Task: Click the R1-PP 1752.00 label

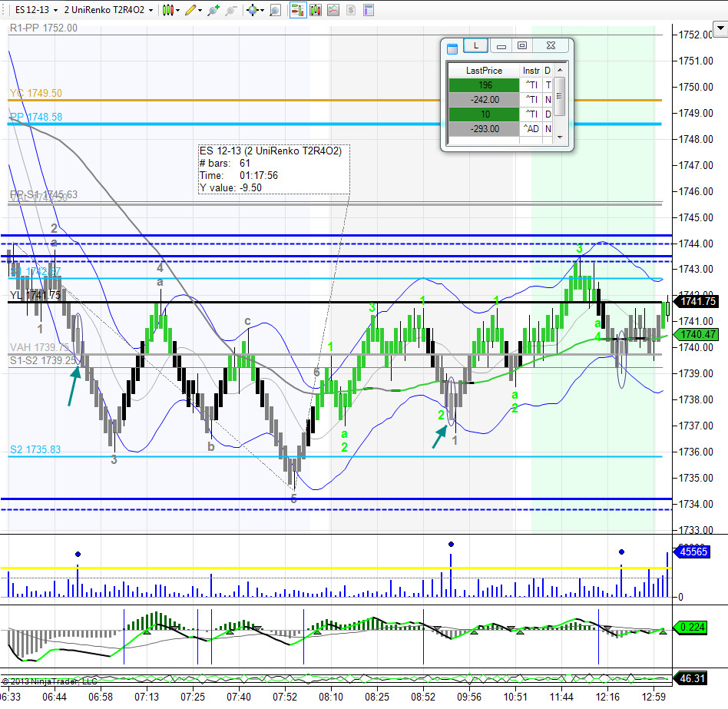Action: coord(44,28)
